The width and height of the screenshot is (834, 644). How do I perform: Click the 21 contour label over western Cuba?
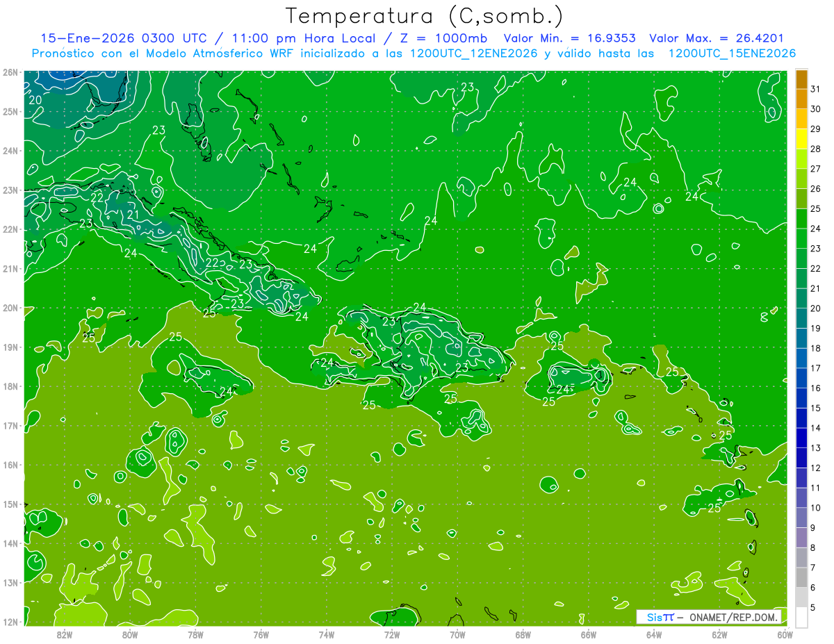coord(132,215)
